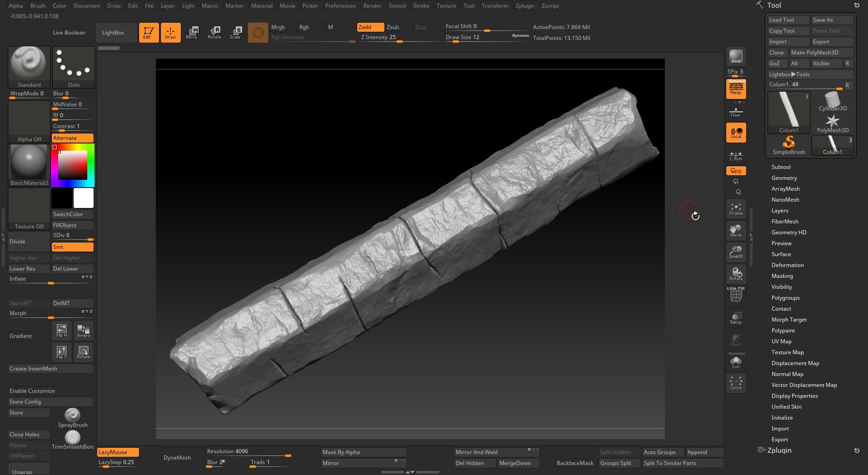Open the Alpha Off selector

29,122
